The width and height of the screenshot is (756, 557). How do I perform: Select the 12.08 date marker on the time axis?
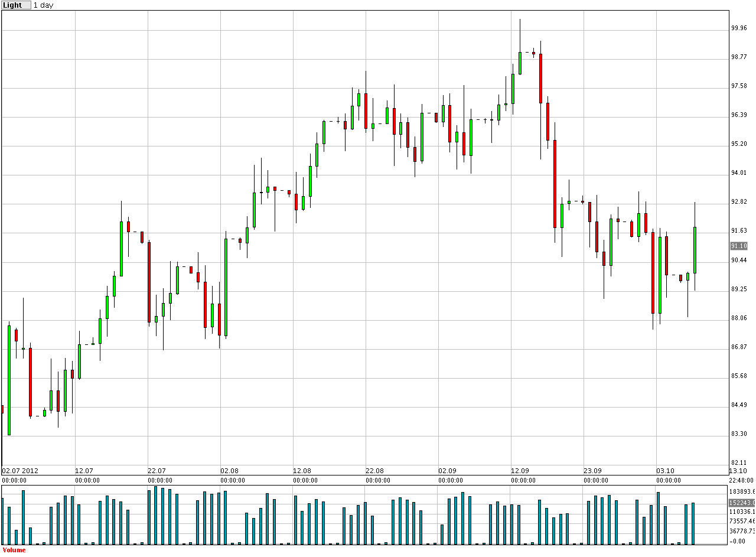[x=302, y=471]
